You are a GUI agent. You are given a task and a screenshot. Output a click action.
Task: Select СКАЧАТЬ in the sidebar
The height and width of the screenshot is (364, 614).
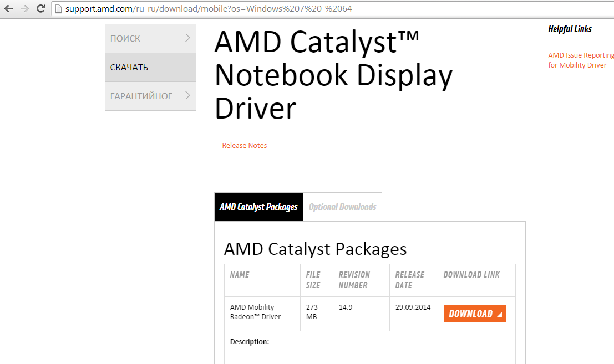tap(129, 68)
